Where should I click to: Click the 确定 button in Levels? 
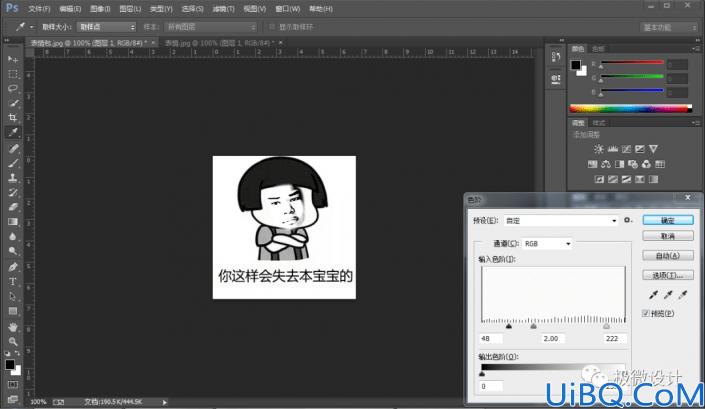[668, 220]
